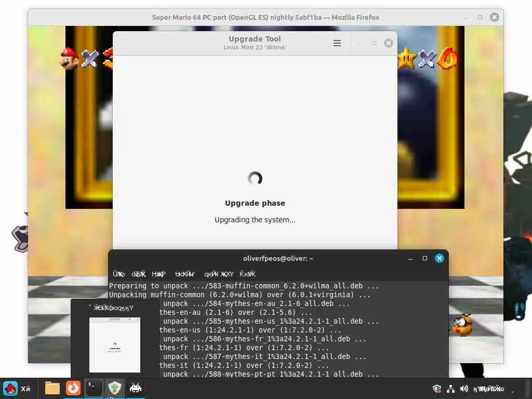Click Mario's head icon in the game
Viewport: 532px width, 399px height.
pos(69,58)
